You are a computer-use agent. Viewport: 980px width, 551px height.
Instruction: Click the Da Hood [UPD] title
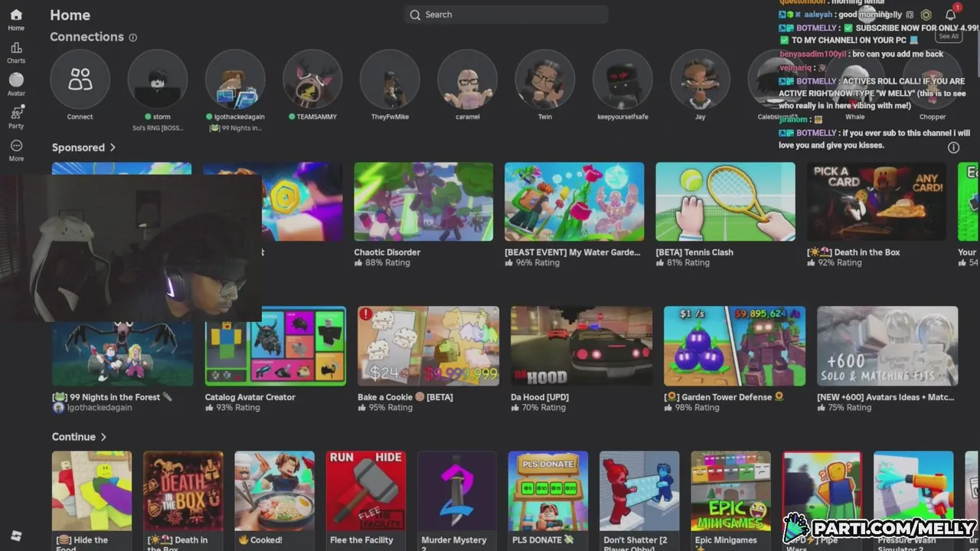pos(540,397)
